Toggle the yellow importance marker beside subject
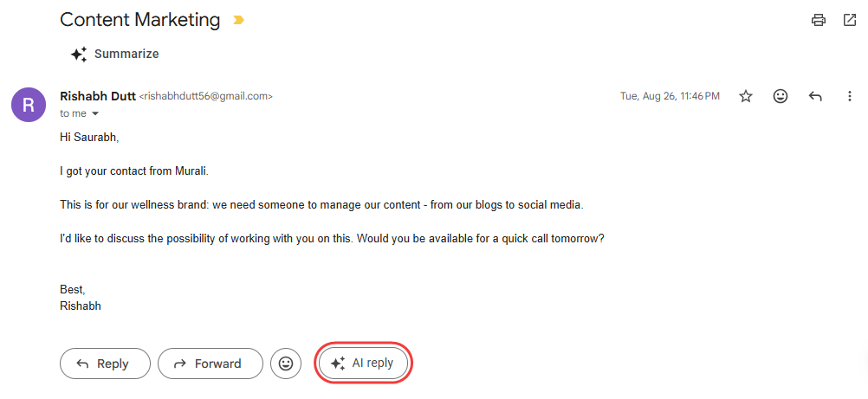868x399 pixels. [239, 20]
